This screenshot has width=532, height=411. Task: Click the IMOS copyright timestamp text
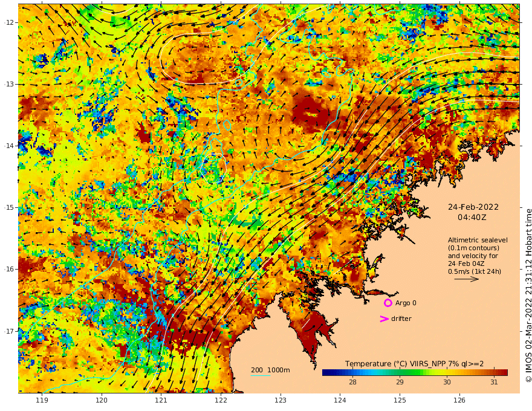click(x=528, y=296)
